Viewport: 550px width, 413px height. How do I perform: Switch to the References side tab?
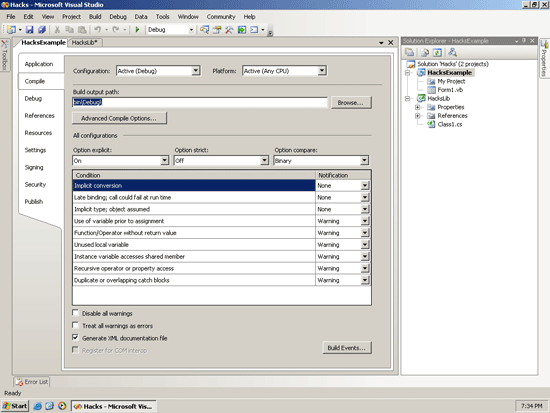click(x=39, y=115)
